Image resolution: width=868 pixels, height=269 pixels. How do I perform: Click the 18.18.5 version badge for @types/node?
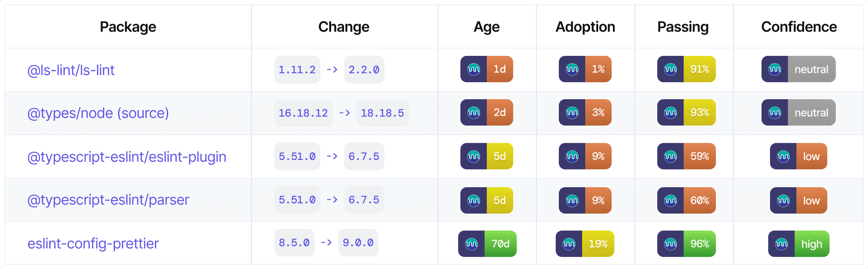tap(383, 113)
